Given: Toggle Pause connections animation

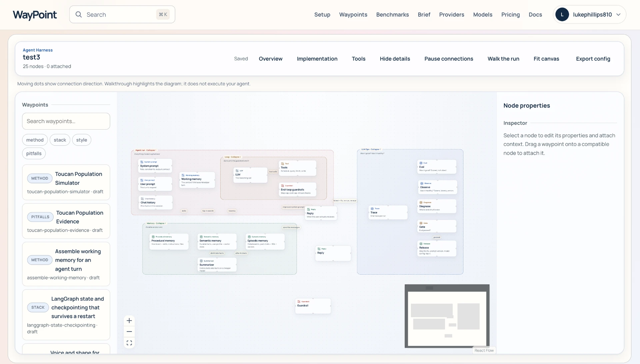Looking at the screenshot, I should pos(449,59).
